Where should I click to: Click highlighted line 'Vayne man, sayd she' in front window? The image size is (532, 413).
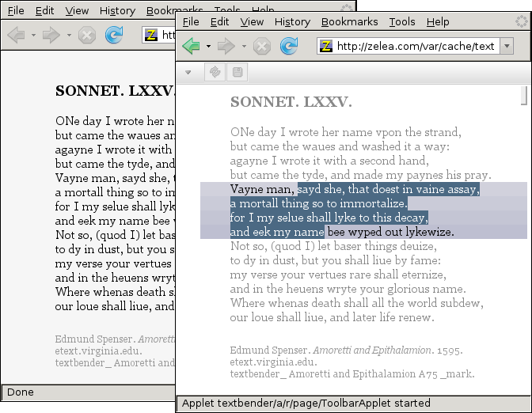[x=355, y=189]
